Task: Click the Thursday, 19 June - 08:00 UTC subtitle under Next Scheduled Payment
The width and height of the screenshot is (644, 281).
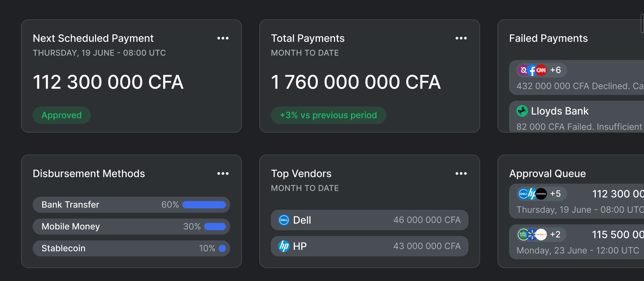Action: click(x=99, y=53)
